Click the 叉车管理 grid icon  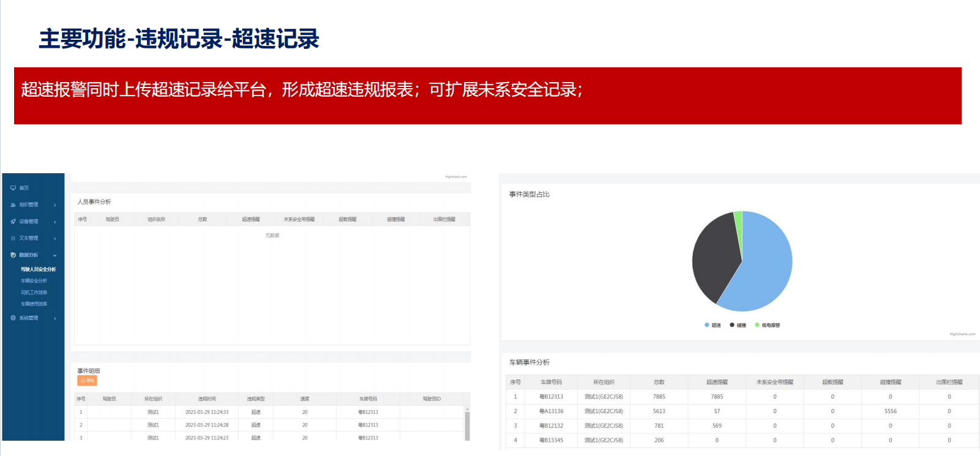[x=13, y=238]
